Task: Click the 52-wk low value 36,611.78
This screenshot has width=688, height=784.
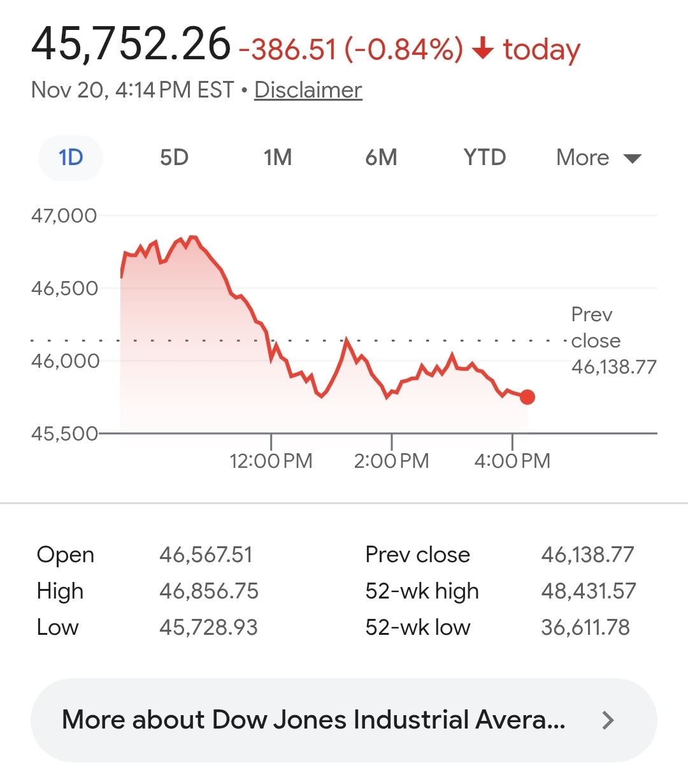Action: click(585, 627)
